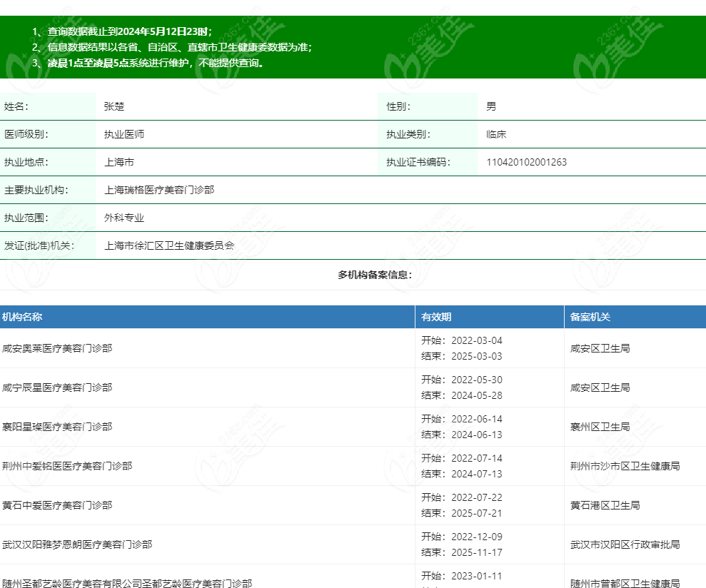
Task: Select the 发证(批准)机关 label
Action: pos(39,245)
